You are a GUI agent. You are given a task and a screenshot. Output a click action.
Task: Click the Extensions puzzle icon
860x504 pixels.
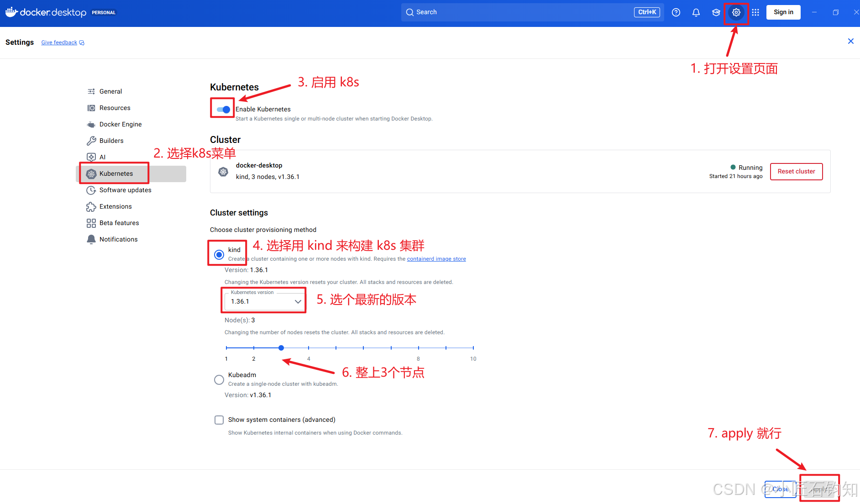[x=91, y=206]
